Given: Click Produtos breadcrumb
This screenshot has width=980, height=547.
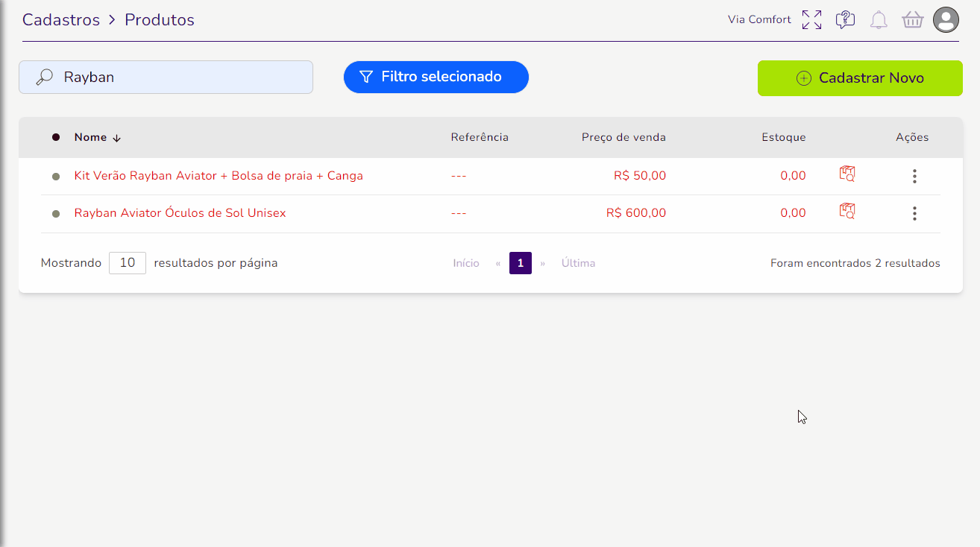Looking at the screenshot, I should coord(160,20).
